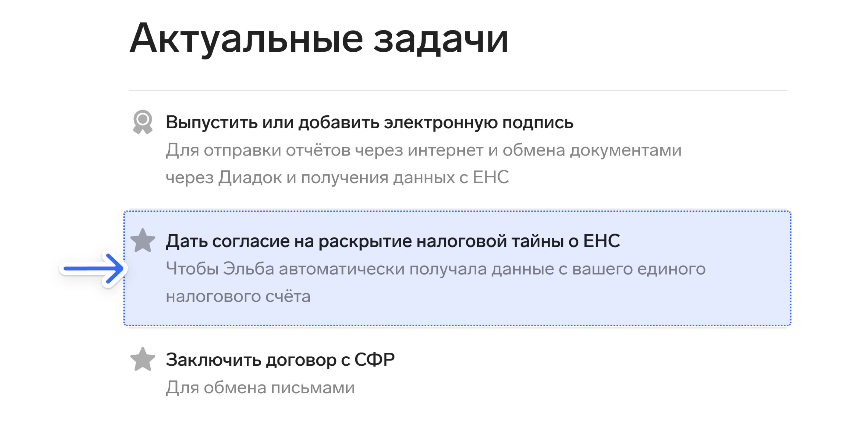Click 'электронную подпись' in first task title
This screenshot has width=868, height=421.
coord(478,122)
